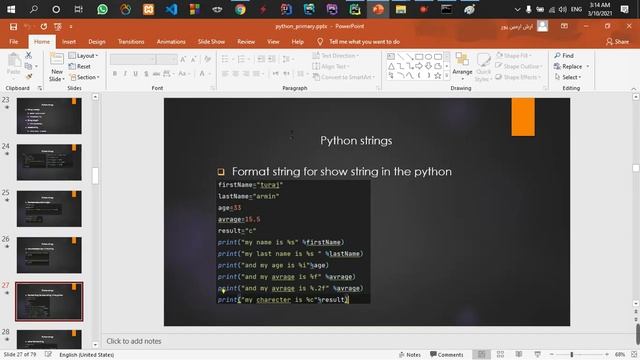This screenshot has height=360, width=640.
Task: Select slide 24 thumbnail
Action: (x=49, y=162)
